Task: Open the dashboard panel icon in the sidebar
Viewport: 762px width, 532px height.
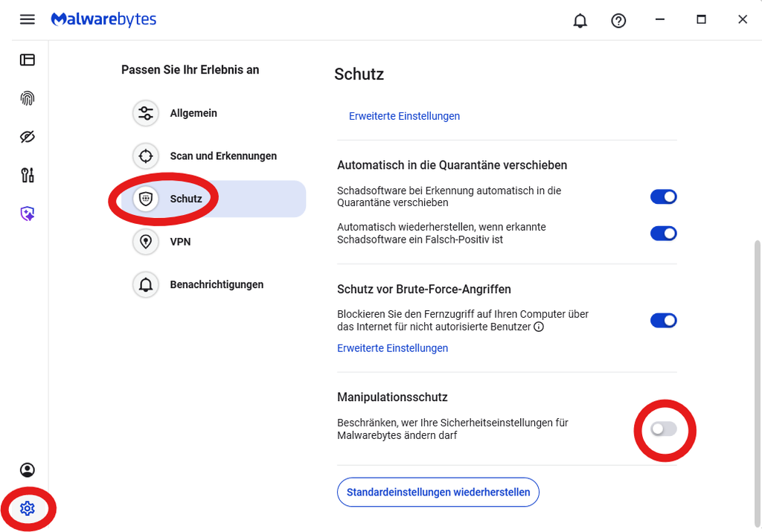Action: (28, 60)
